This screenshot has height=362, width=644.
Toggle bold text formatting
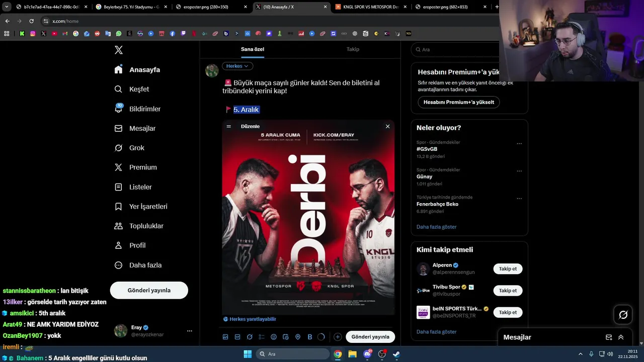(x=310, y=337)
